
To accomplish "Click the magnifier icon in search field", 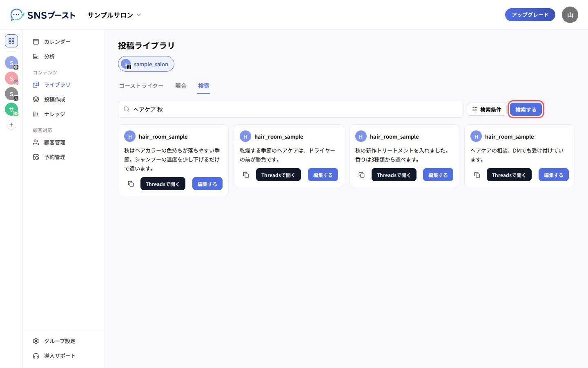I will pyautogui.click(x=127, y=109).
